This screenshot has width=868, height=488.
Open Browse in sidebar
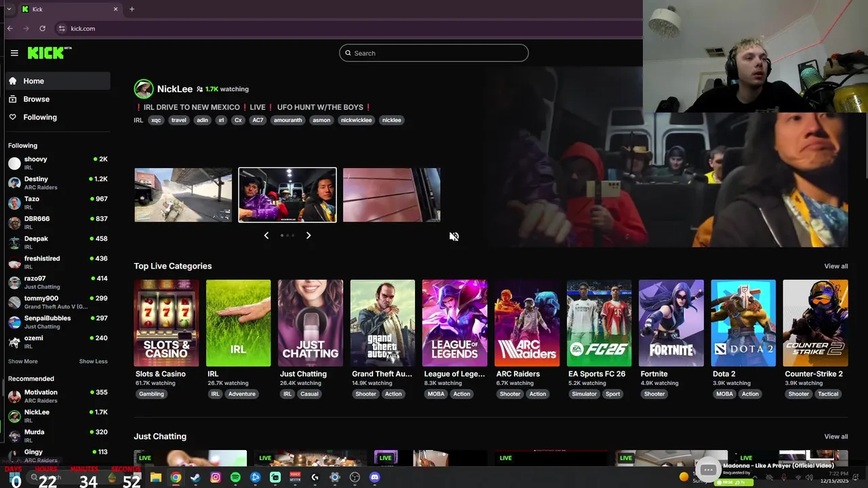(x=57, y=99)
